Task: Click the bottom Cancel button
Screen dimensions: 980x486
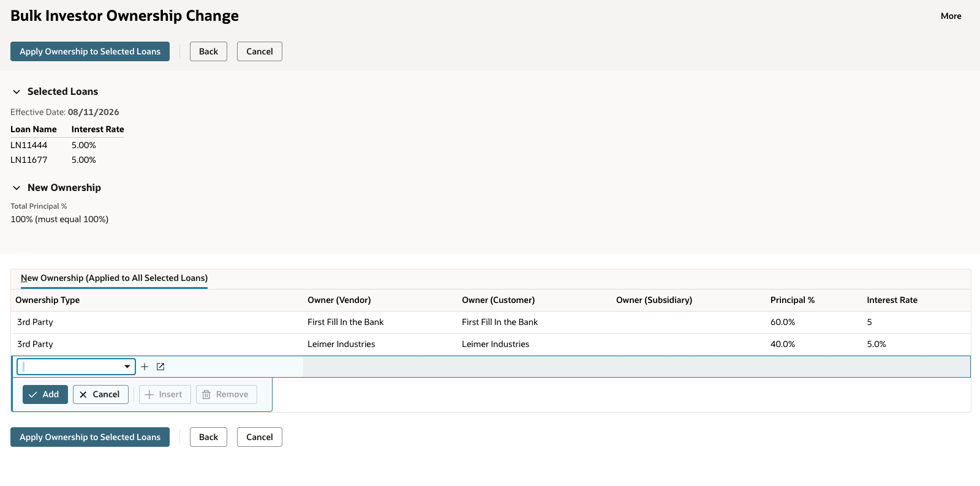Action: pyautogui.click(x=260, y=437)
